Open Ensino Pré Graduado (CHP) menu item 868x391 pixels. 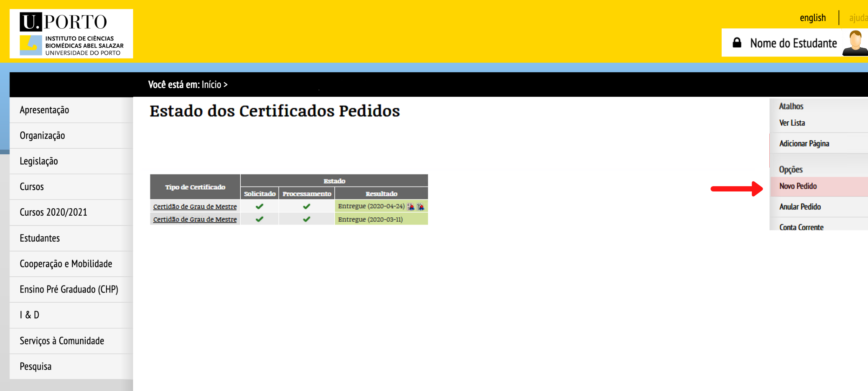coord(71,289)
